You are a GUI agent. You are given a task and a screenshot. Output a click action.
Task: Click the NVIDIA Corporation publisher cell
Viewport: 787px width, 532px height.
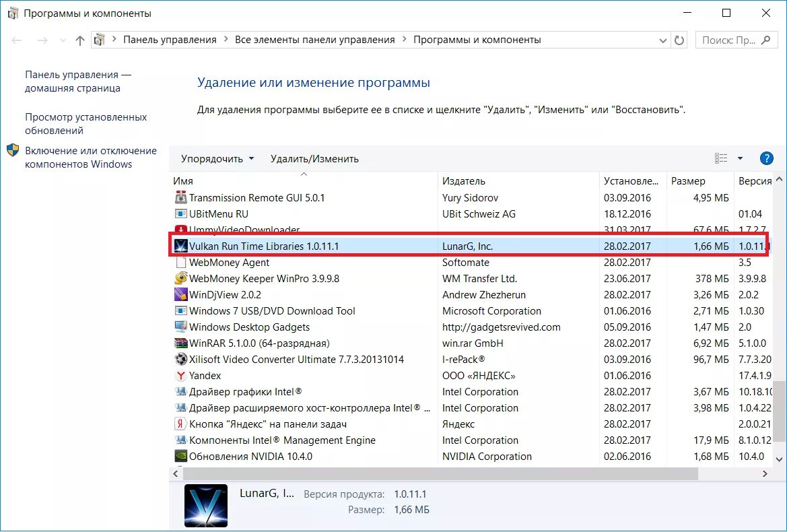tap(487, 456)
